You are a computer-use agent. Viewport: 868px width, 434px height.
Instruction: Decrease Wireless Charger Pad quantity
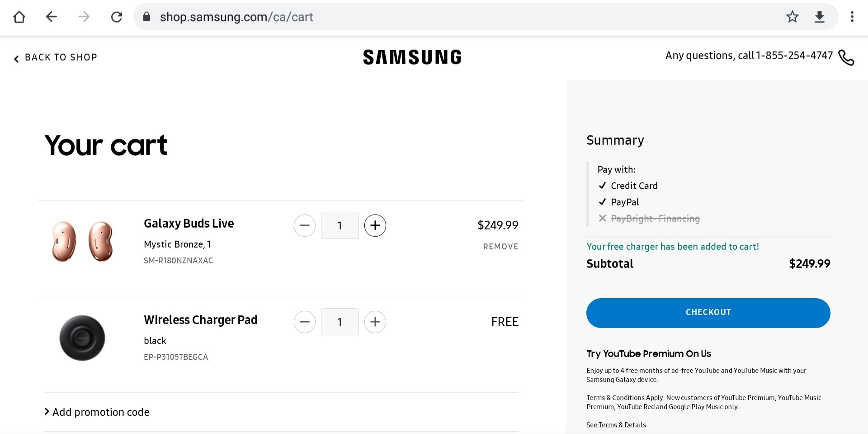305,322
